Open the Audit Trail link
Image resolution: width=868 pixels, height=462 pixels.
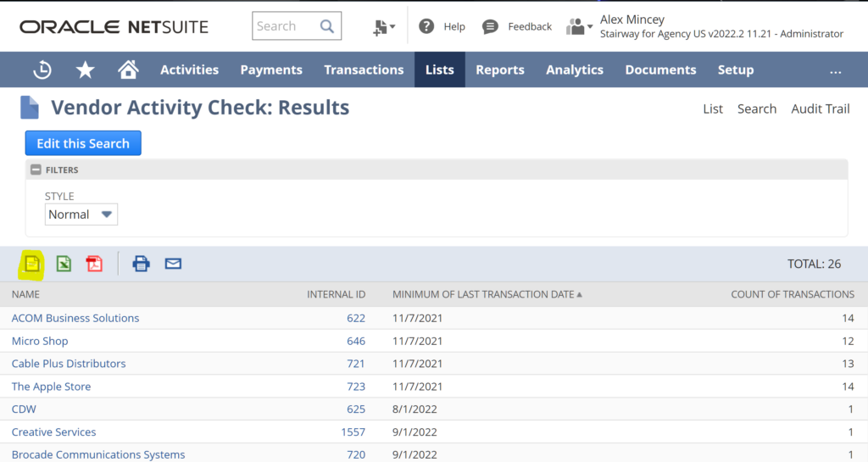[821, 109]
